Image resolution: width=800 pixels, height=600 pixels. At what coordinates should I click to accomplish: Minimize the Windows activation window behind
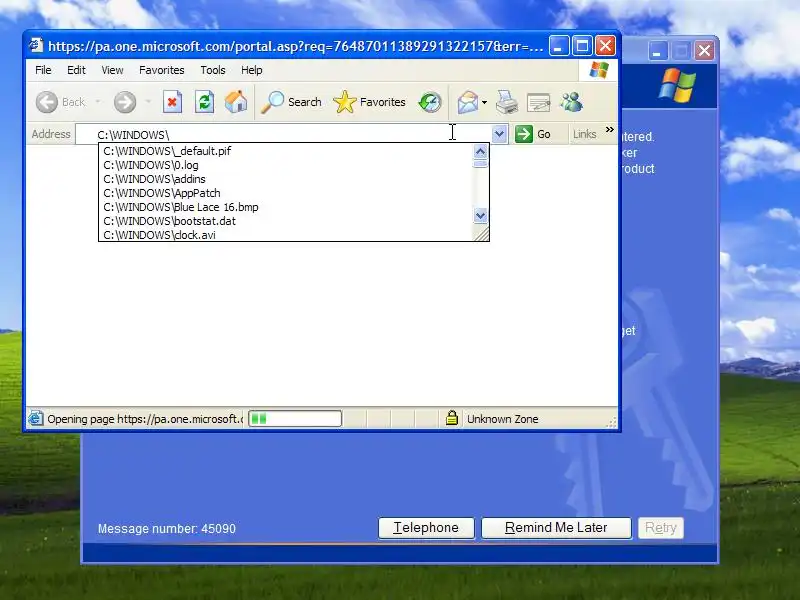(x=657, y=51)
